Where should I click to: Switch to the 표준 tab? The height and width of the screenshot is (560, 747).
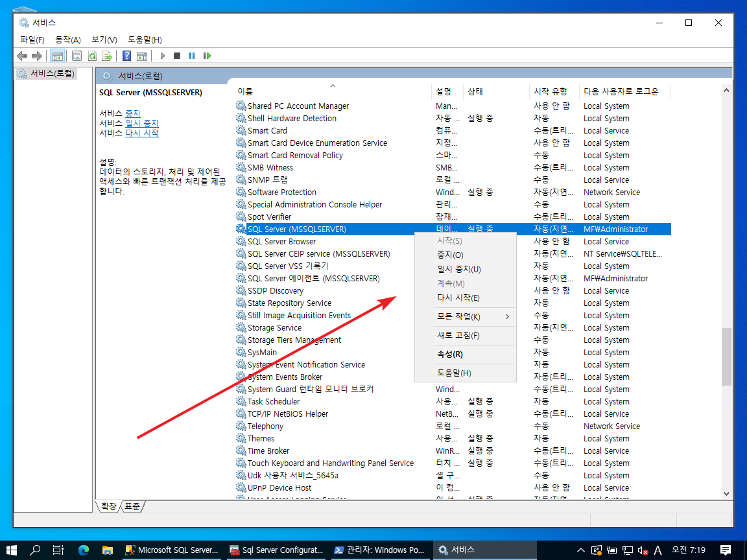[132, 506]
